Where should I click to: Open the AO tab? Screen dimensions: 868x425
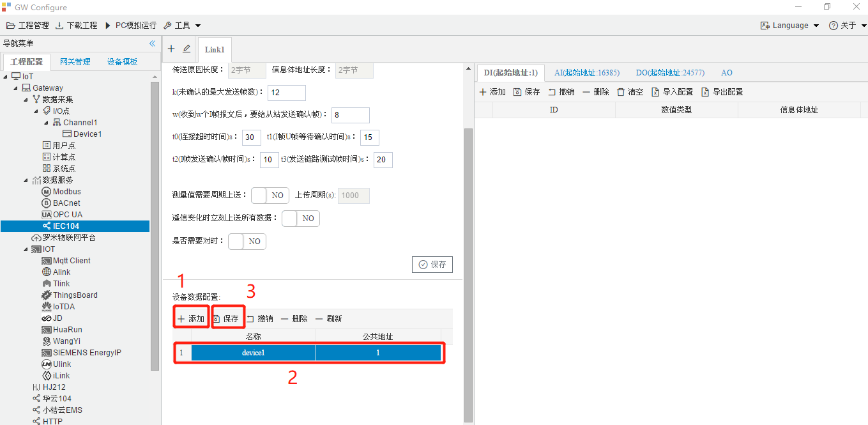727,73
